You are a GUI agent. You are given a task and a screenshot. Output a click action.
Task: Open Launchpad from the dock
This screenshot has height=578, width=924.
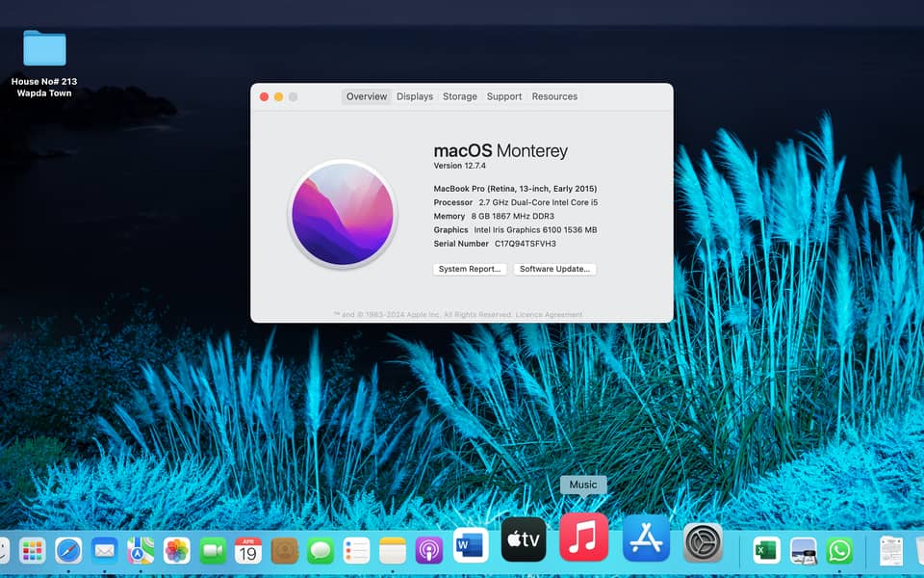pos(33,551)
